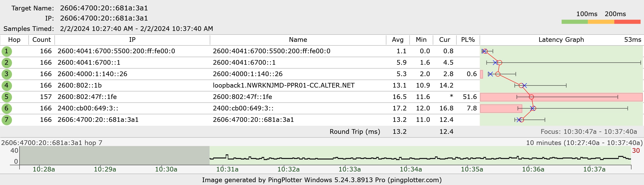The width and height of the screenshot is (644, 185).
Task: Click the red 200ms legend color segment
Action: [627, 22]
